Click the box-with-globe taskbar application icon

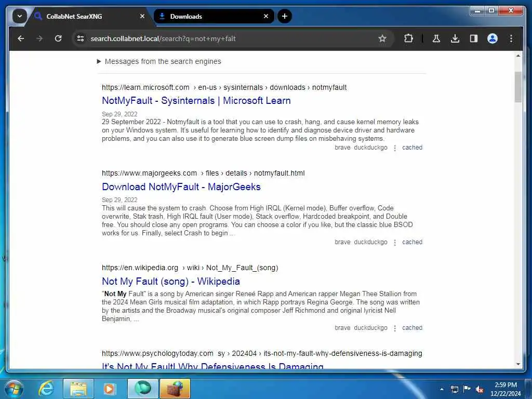click(x=175, y=389)
